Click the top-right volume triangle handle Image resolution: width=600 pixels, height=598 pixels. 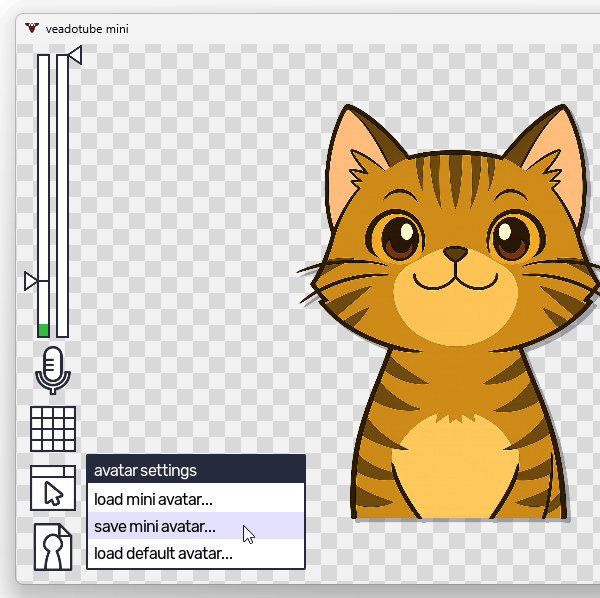pos(75,55)
